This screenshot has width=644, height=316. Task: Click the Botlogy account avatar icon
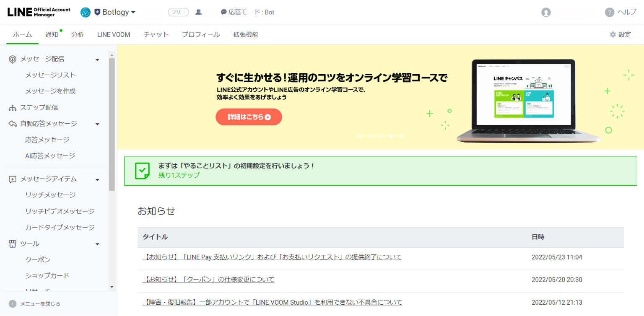point(86,12)
